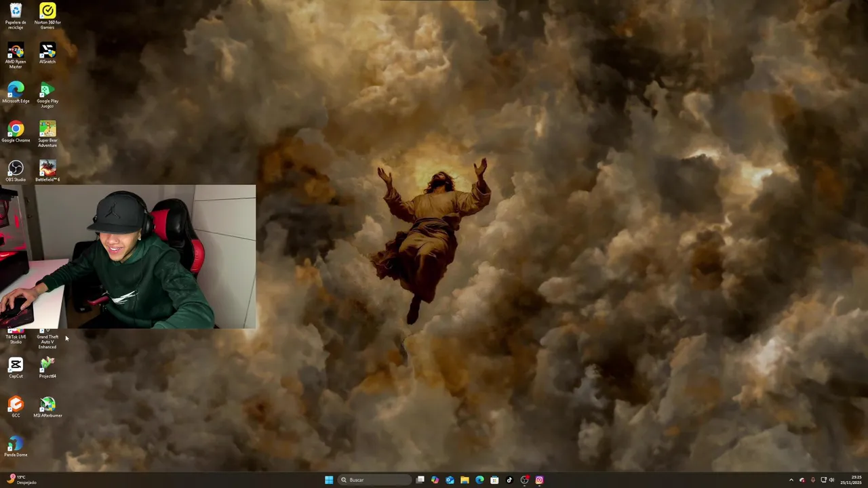
Task: Select the OBS Studio desktop shortcut
Action: [x=16, y=171]
